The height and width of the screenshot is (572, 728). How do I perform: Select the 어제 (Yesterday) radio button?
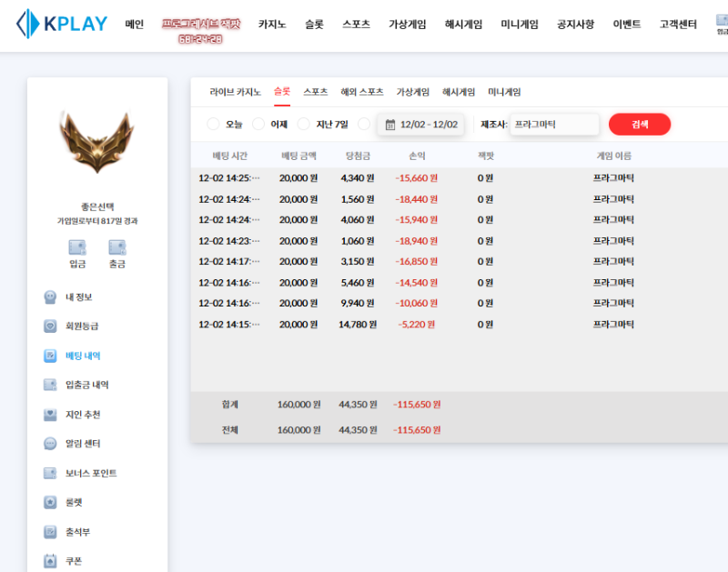(258, 122)
